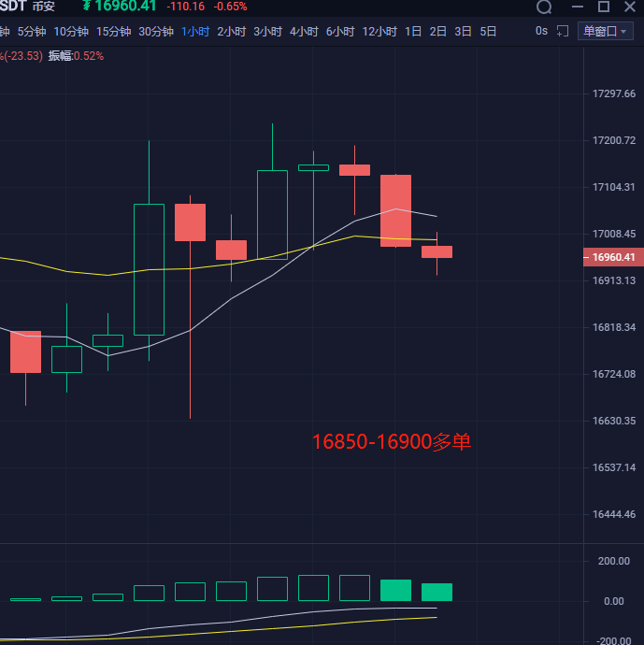Click the last green MACD histogram bar

[x=436, y=592]
